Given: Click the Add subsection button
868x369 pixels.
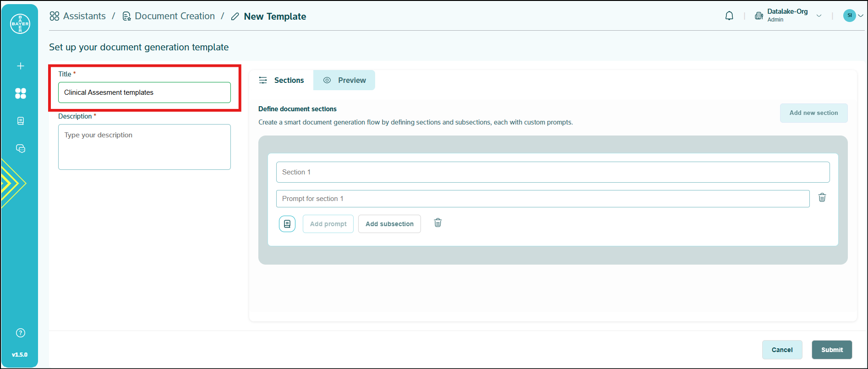Looking at the screenshot, I should point(389,224).
